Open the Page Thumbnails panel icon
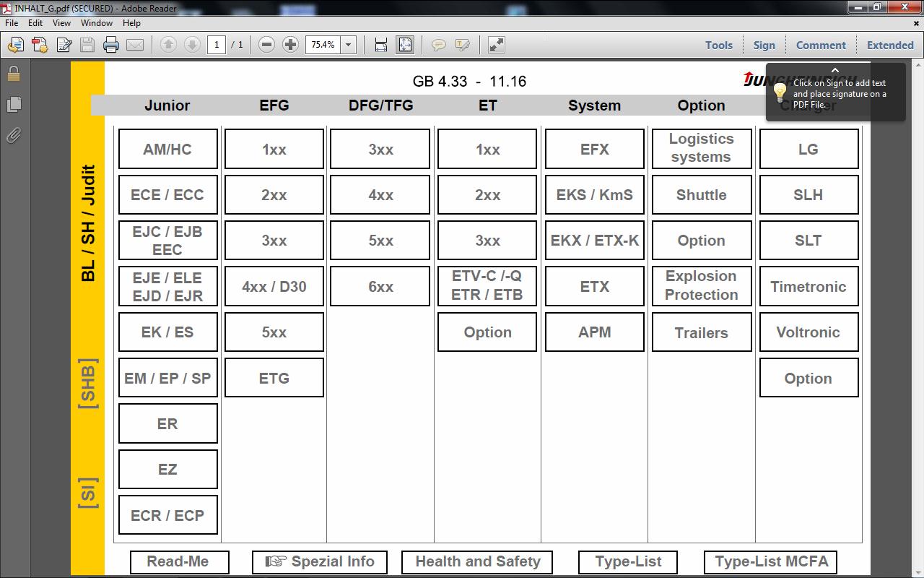Image resolution: width=924 pixels, height=578 pixels. (x=14, y=105)
